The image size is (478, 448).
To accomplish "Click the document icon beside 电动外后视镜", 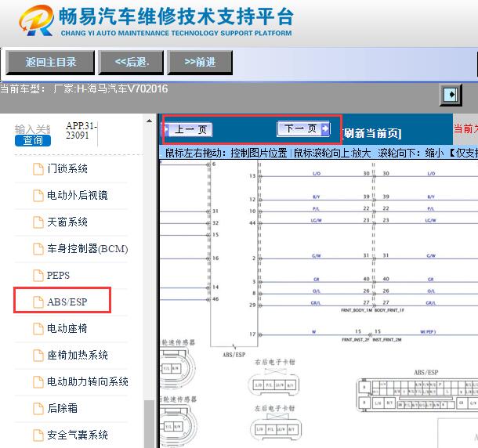I will tap(38, 196).
